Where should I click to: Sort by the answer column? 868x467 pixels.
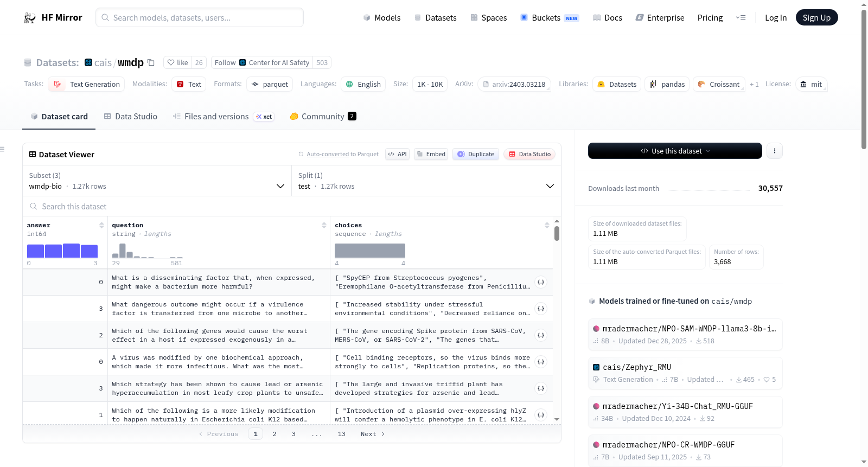101,225
